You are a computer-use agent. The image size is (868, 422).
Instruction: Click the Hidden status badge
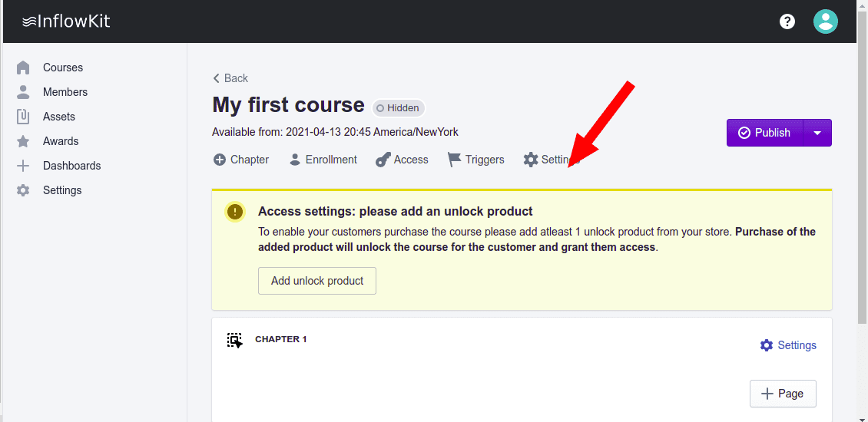pyautogui.click(x=398, y=108)
